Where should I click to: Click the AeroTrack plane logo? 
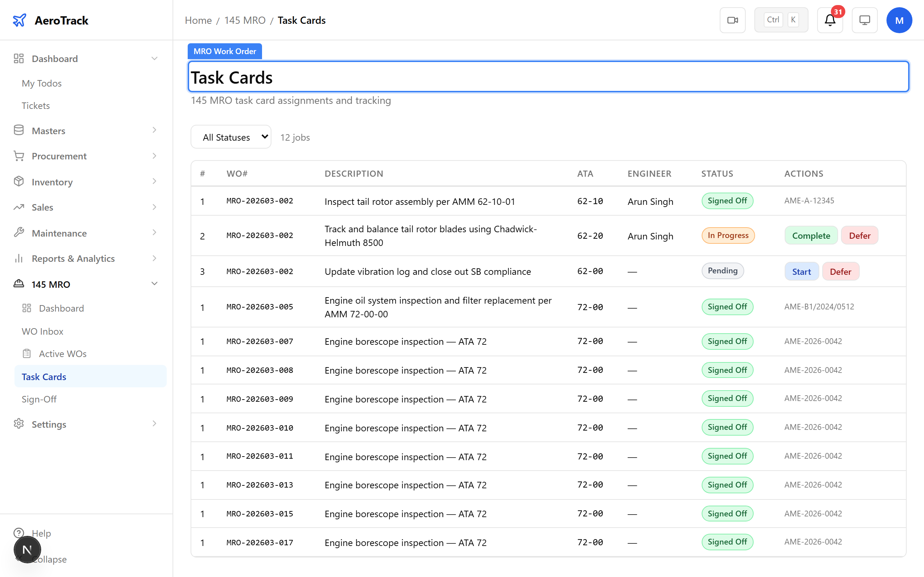tap(19, 20)
